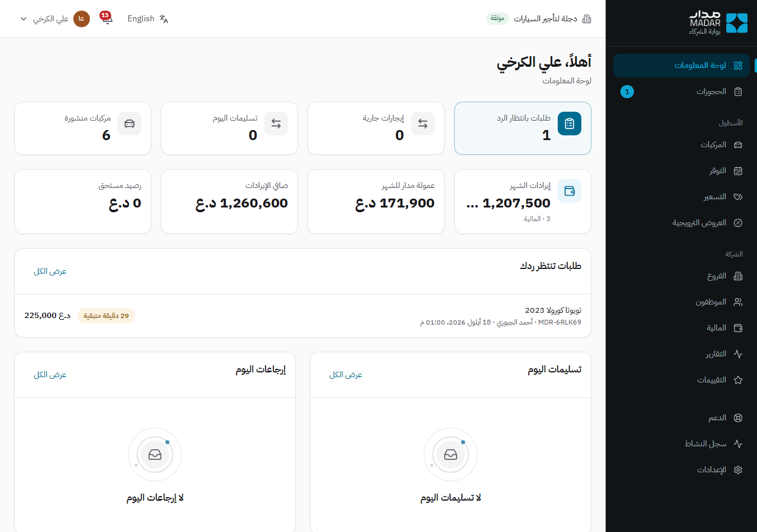This screenshot has width=757, height=532.
Task: Open لوحة المعلومات in the sidebar
Action: point(681,66)
